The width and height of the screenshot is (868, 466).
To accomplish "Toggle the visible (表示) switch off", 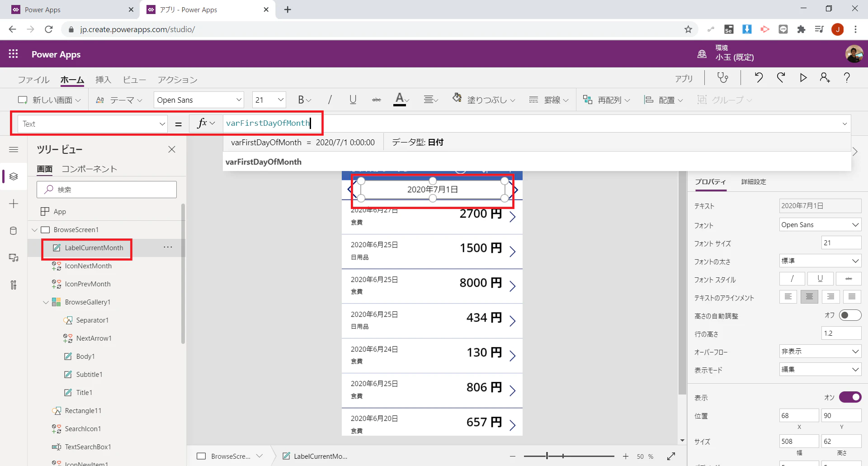I will click(850, 397).
